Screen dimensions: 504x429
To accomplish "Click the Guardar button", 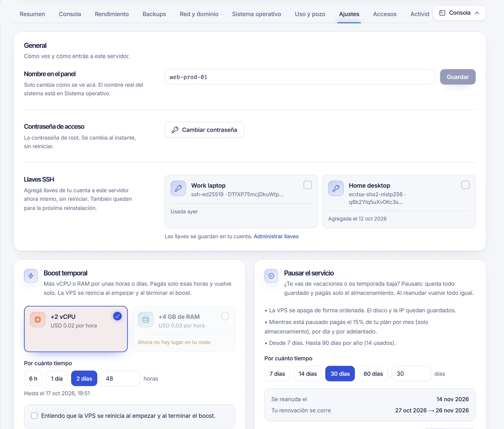I will (458, 77).
